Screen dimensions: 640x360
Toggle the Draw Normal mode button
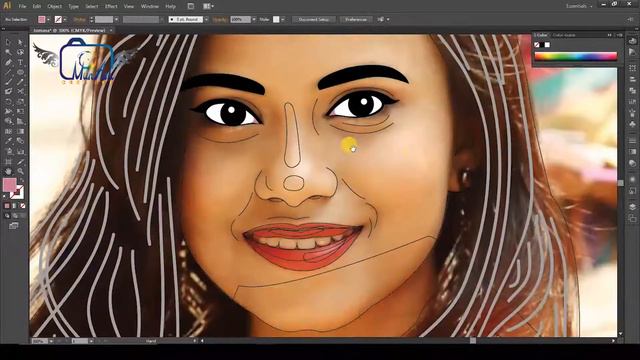[7, 216]
